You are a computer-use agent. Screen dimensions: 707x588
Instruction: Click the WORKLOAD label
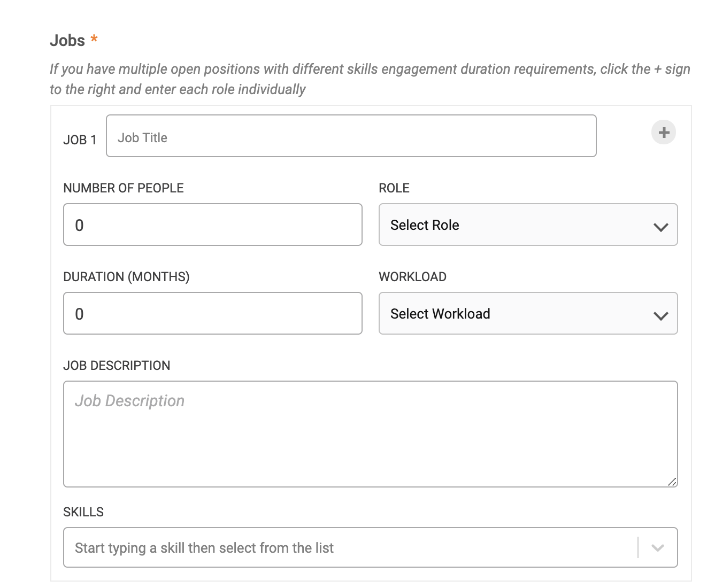413,277
